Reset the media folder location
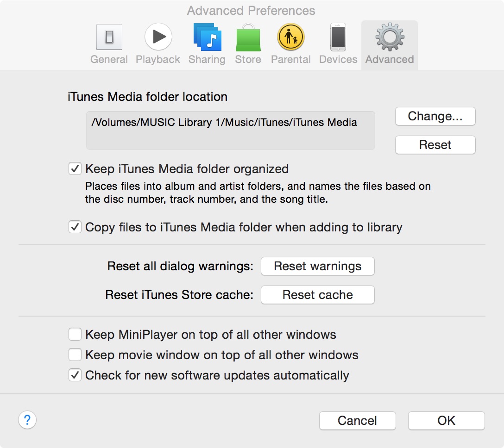This screenshot has height=448, width=504. (x=435, y=145)
